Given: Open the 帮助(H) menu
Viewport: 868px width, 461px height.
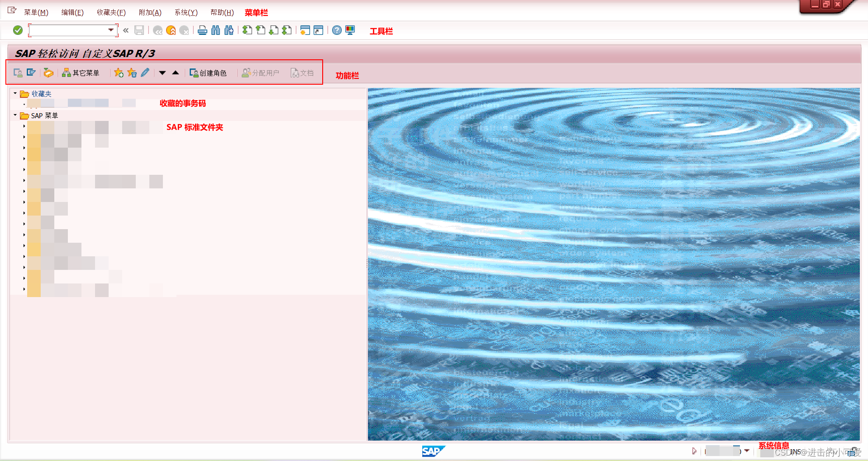Looking at the screenshot, I should pyautogui.click(x=222, y=12).
